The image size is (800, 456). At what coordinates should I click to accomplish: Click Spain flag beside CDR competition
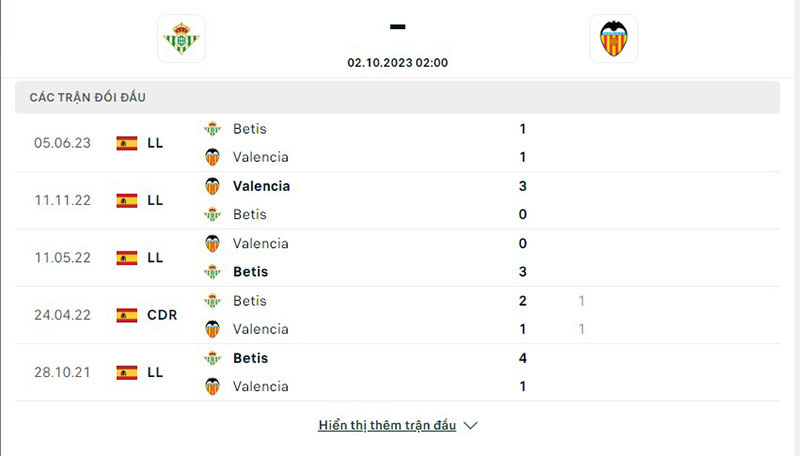pyautogui.click(x=127, y=315)
